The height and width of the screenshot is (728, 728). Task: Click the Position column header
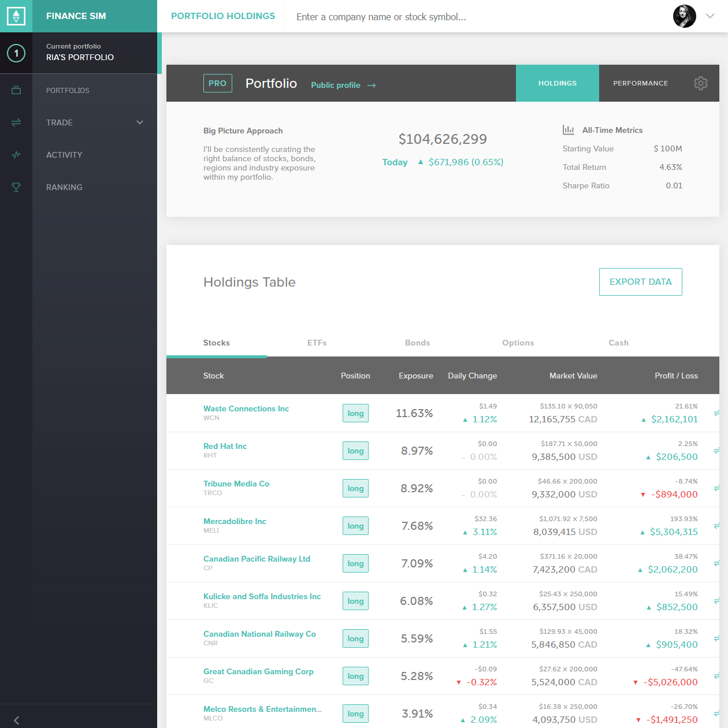(355, 376)
